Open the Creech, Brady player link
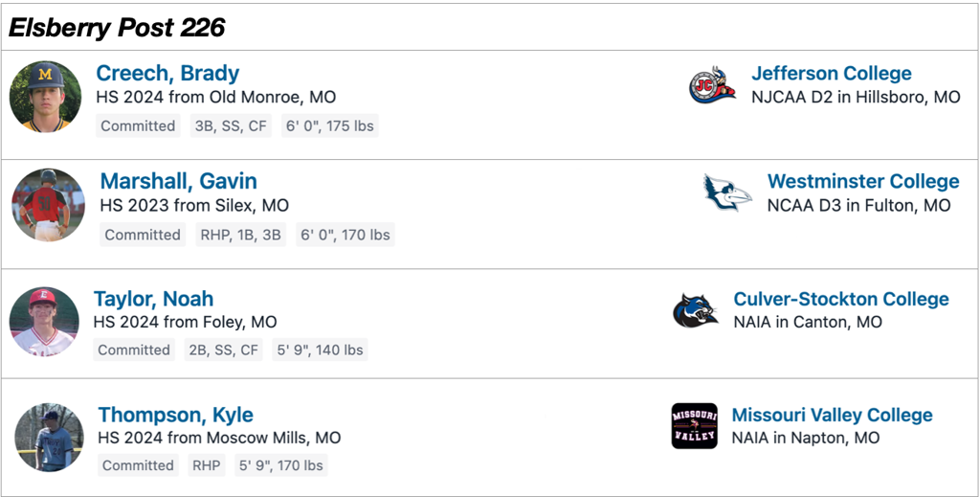Image resolution: width=980 pixels, height=497 pixels. click(167, 74)
